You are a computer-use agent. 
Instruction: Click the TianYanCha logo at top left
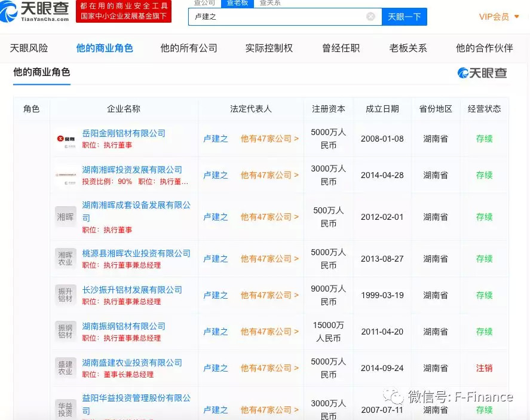[x=35, y=11]
